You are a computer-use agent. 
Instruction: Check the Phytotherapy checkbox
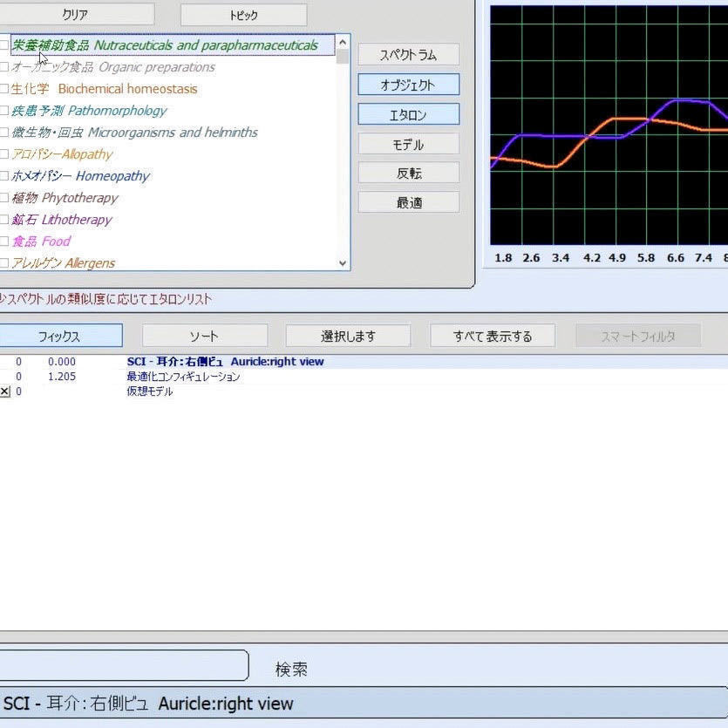tap(3, 197)
